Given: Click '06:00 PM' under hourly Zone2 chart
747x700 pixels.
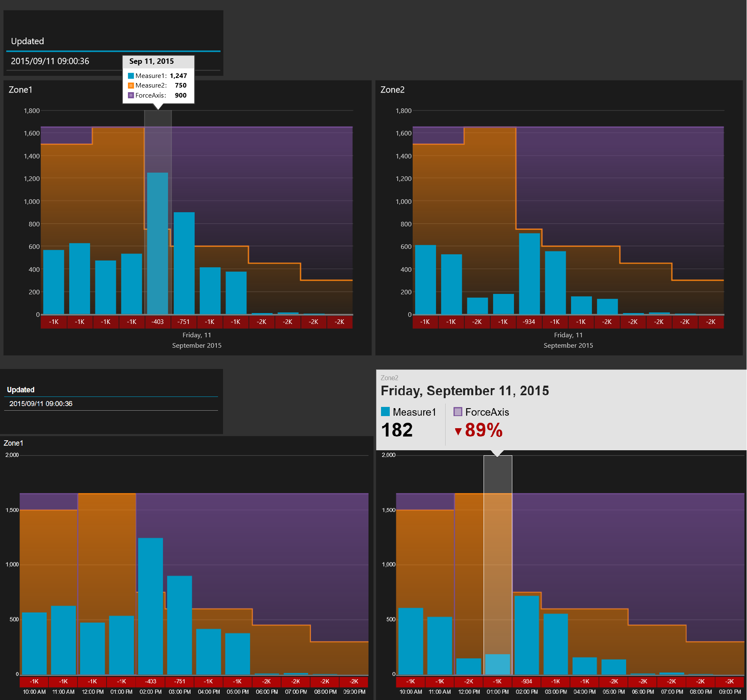Looking at the screenshot, I should point(643,692).
